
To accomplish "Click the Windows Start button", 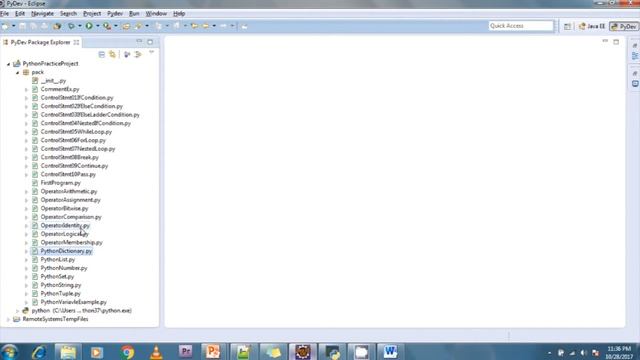I will coord(9,352).
